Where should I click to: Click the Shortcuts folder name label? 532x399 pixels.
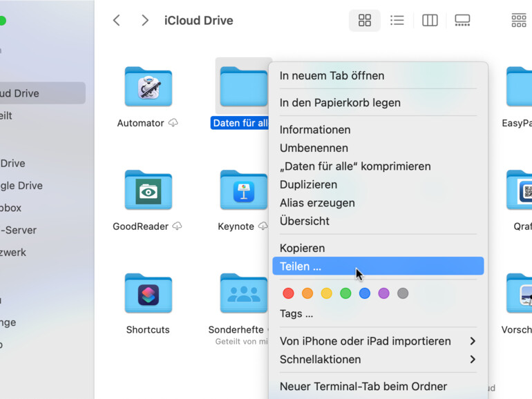coord(148,329)
